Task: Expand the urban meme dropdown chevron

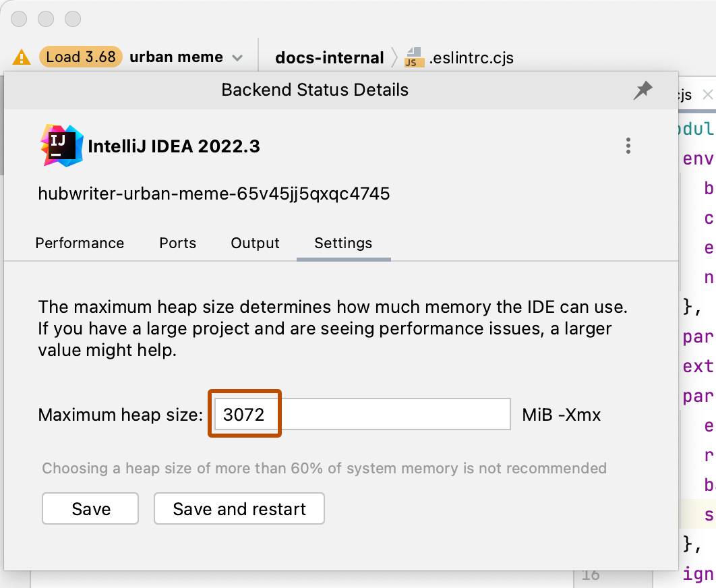Action: [x=237, y=58]
